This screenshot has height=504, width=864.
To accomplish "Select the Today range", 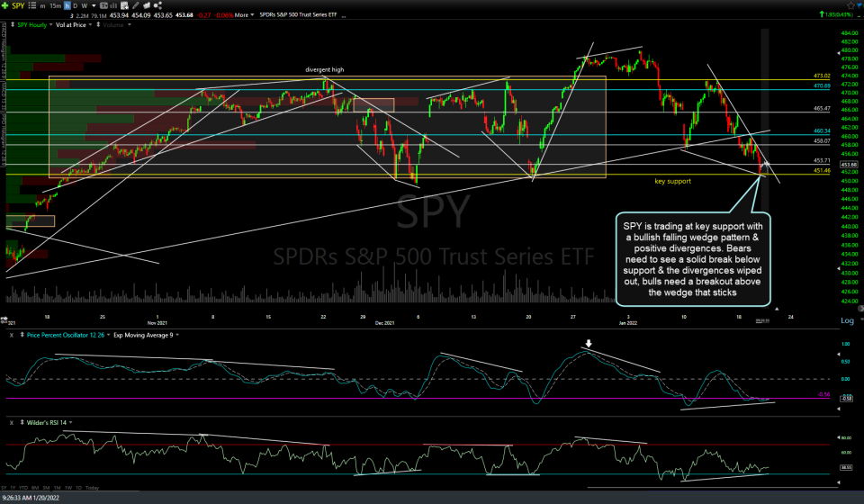I will point(92,488).
